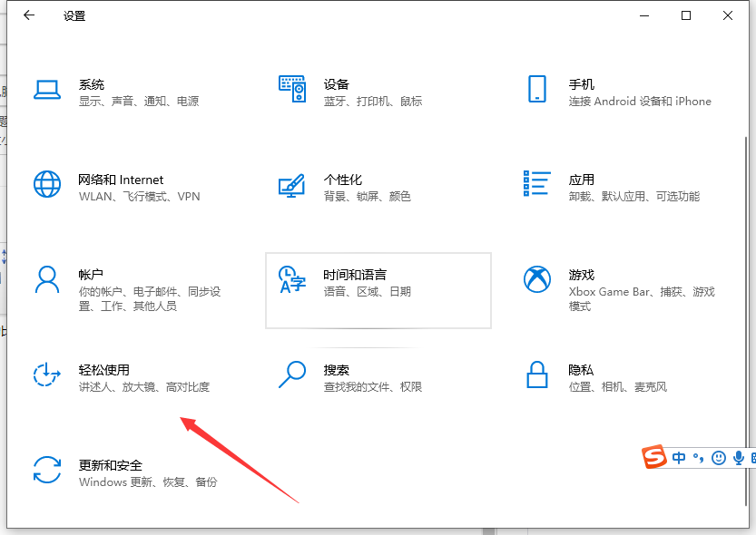Open 帐户 (Accounts) person icon

click(47, 279)
